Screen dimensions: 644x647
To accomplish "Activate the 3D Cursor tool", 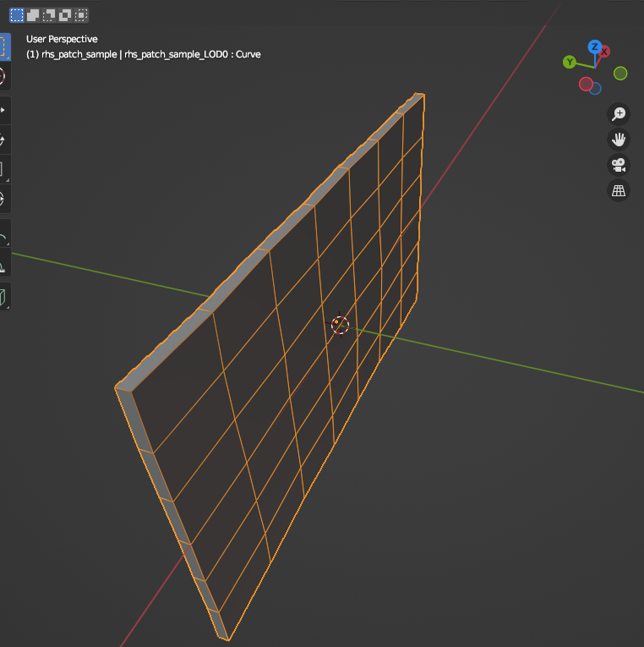I will pos(3,76).
